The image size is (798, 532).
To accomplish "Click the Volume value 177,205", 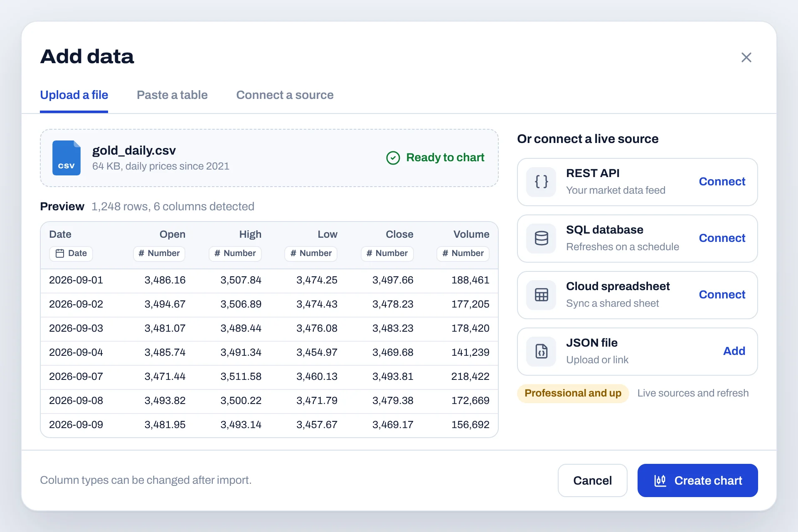I will pyautogui.click(x=470, y=304).
